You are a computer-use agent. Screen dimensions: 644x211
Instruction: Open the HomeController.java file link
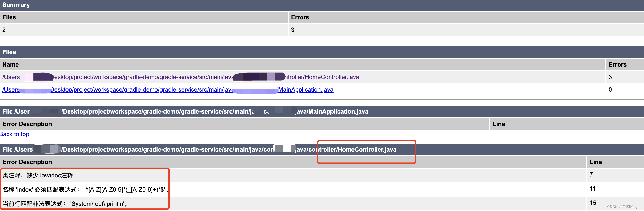coord(180,77)
